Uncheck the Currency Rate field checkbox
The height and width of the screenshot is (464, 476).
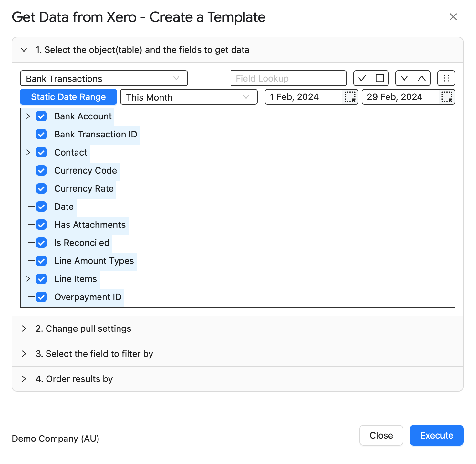click(41, 188)
